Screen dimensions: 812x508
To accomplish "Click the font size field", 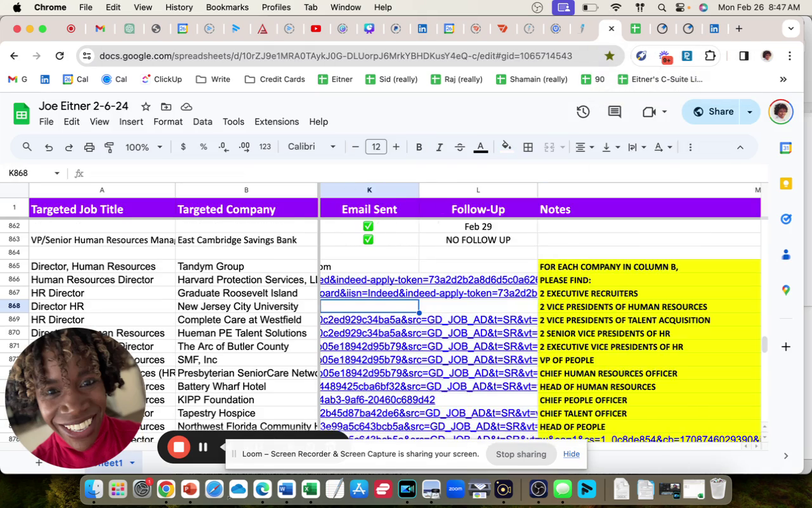I will pyautogui.click(x=376, y=147).
